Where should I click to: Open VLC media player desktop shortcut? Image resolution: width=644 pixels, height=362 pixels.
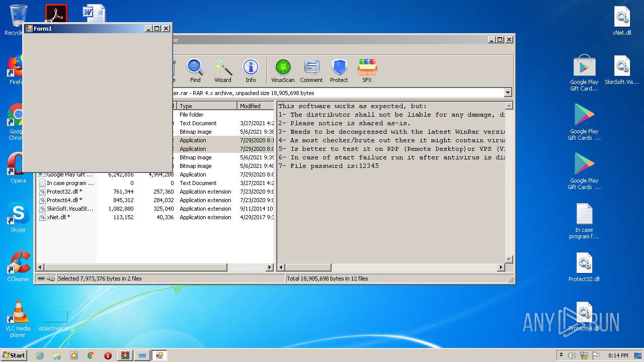pyautogui.click(x=18, y=319)
